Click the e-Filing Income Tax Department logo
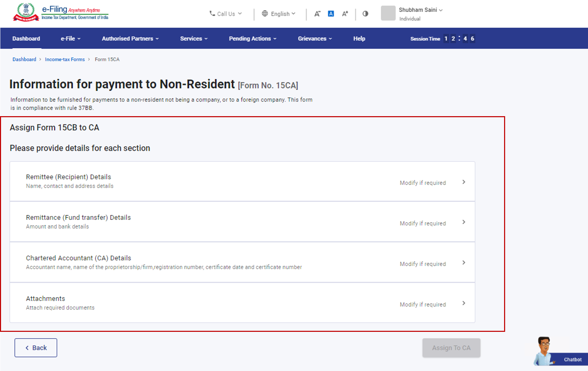 tap(61, 12)
